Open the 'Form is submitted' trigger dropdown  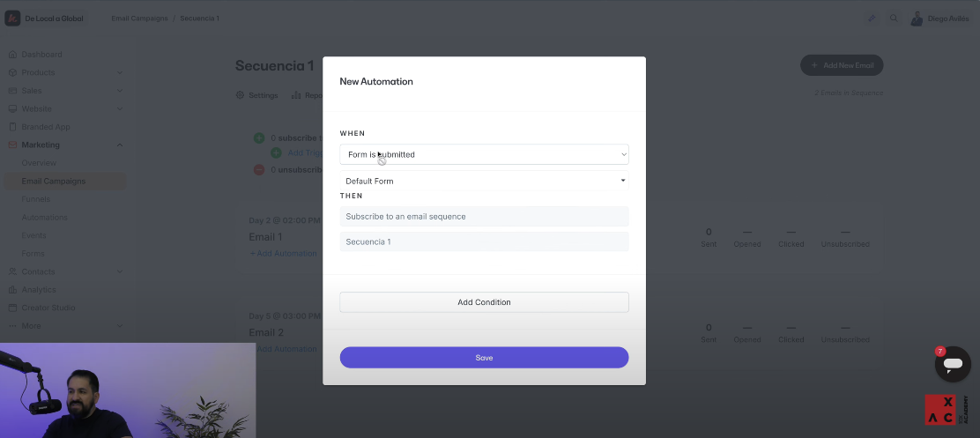click(x=484, y=154)
